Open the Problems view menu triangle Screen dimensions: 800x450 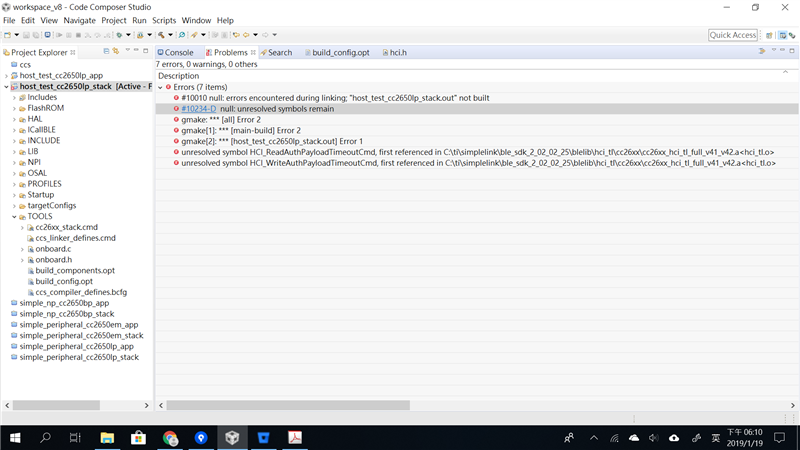pyautogui.click(x=774, y=50)
